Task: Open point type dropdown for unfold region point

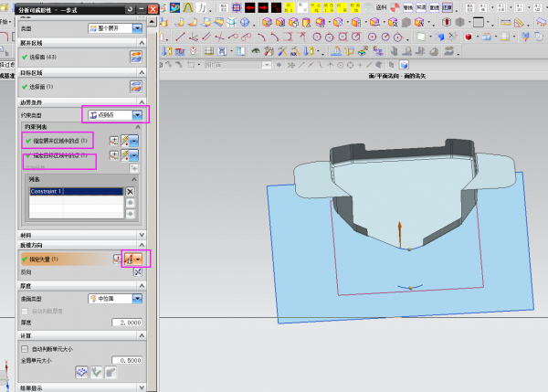Action: pos(134,141)
